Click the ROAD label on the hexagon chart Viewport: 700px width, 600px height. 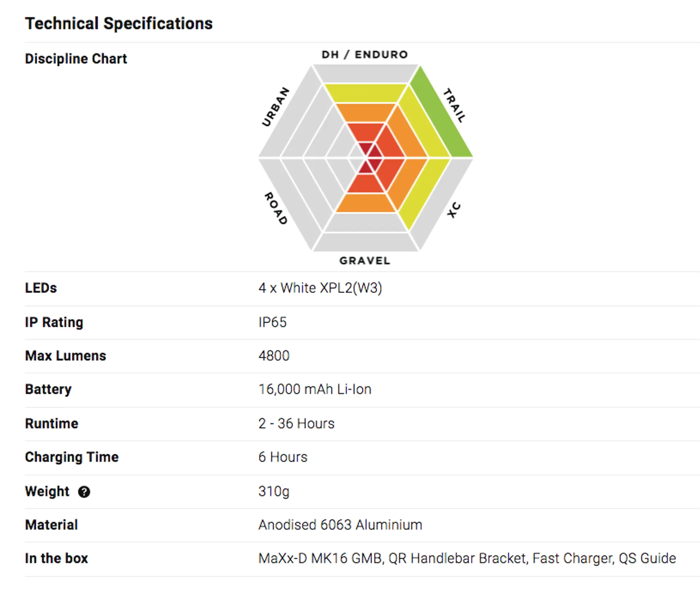276,208
